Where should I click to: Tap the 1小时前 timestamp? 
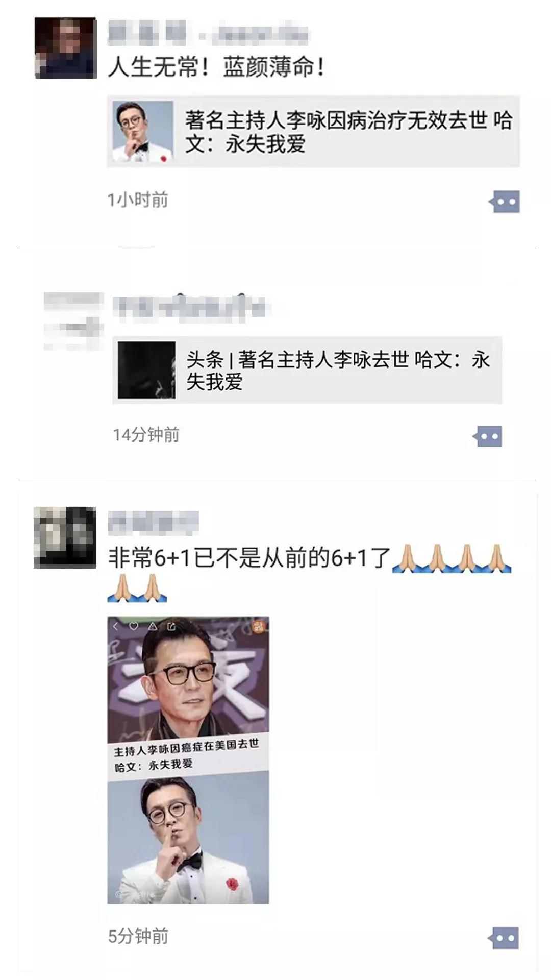pyautogui.click(x=138, y=200)
